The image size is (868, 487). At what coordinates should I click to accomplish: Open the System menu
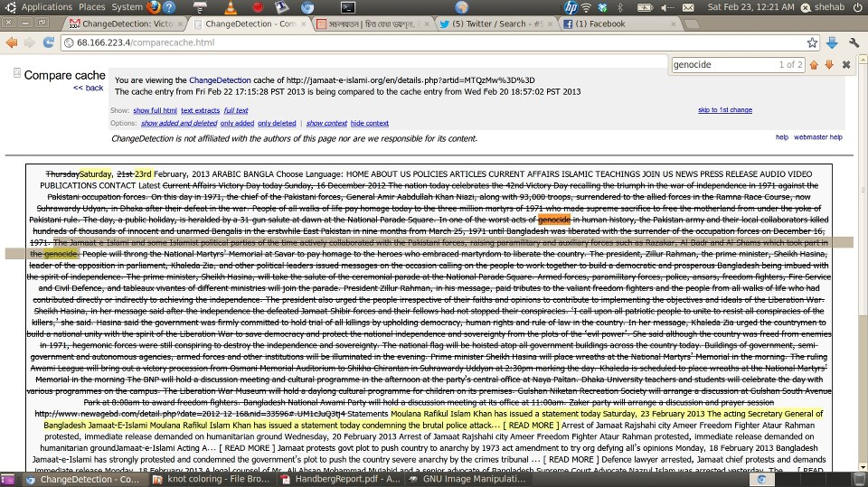pos(127,7)
